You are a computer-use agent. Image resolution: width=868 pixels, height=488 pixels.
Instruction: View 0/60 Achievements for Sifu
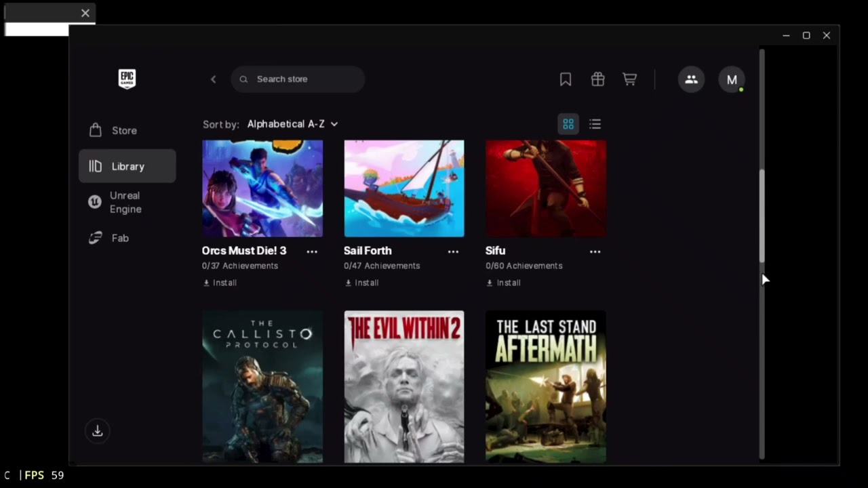524,266
